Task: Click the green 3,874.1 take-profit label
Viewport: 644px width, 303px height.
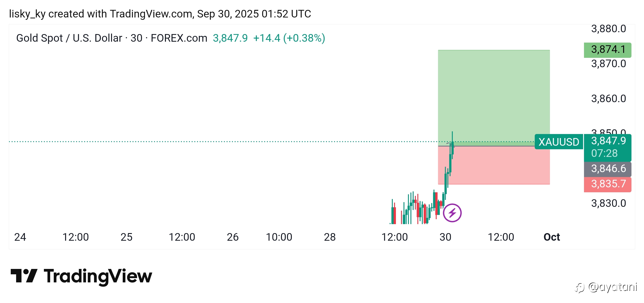Action: click(607, 50)
